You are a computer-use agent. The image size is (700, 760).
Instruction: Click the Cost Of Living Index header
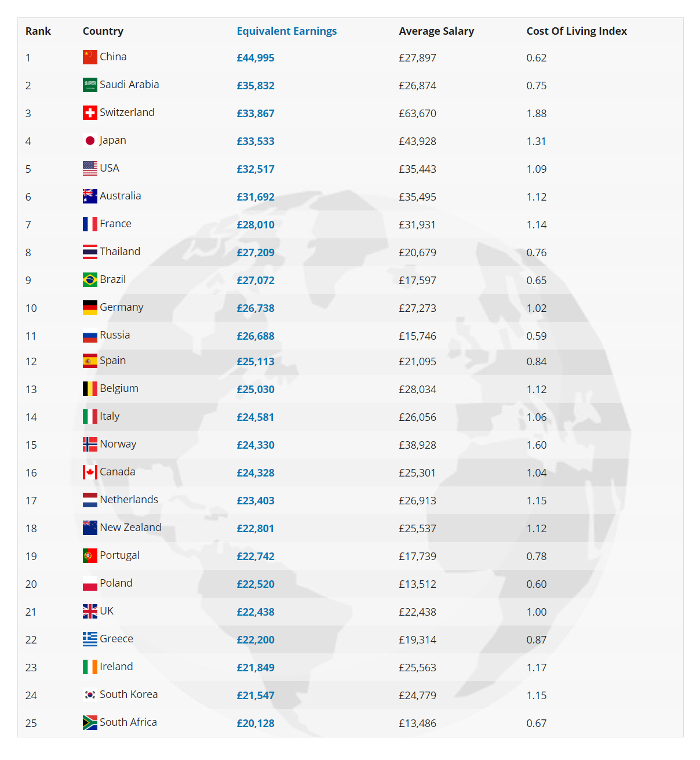[577, 31]
